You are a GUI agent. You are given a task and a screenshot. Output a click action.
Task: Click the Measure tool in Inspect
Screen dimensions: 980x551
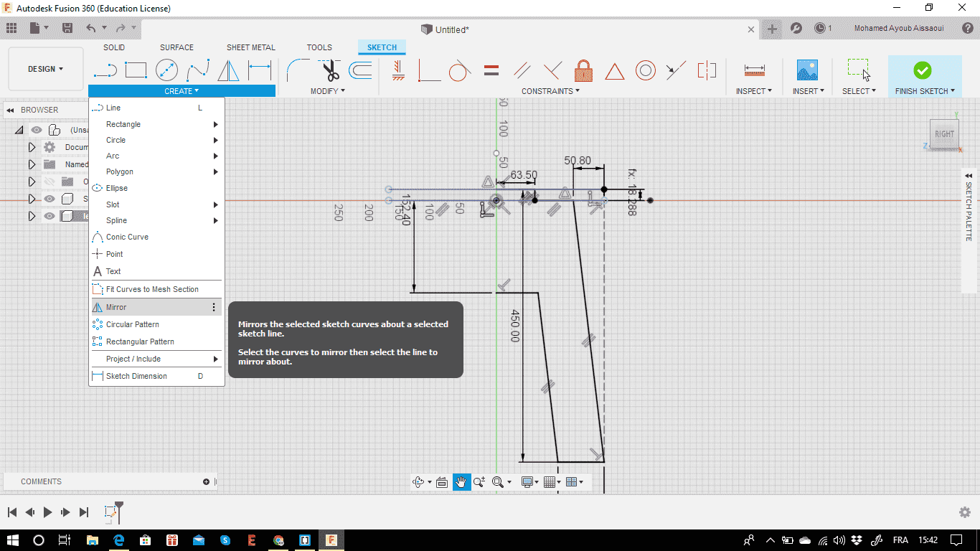(754, 70)
